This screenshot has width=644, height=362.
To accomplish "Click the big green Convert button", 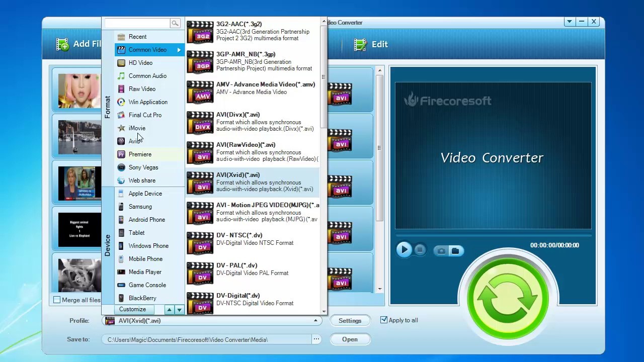I will click(x=507, y=298).
